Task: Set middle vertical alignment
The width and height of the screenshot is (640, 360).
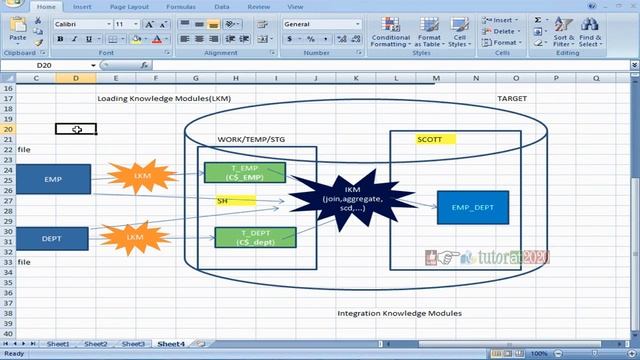Action: coord(199,24)
